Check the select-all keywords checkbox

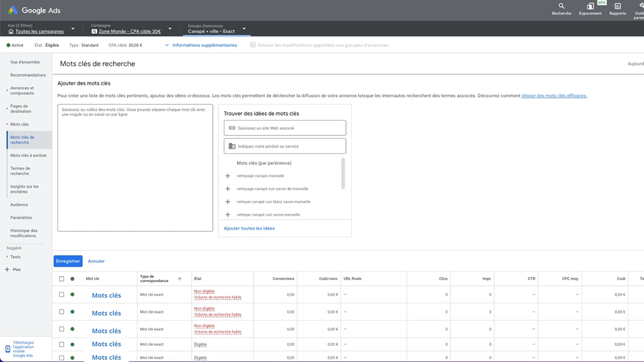pyautogui.click(x=62, y=279)
